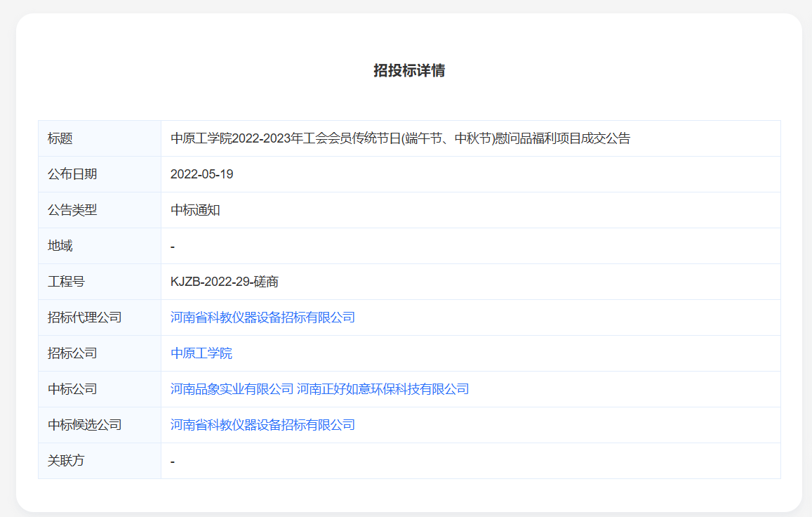The width and height of the screenshot is (812, 517).
Task: Open the 中原工学院 company link
Action: pos(201,353)
